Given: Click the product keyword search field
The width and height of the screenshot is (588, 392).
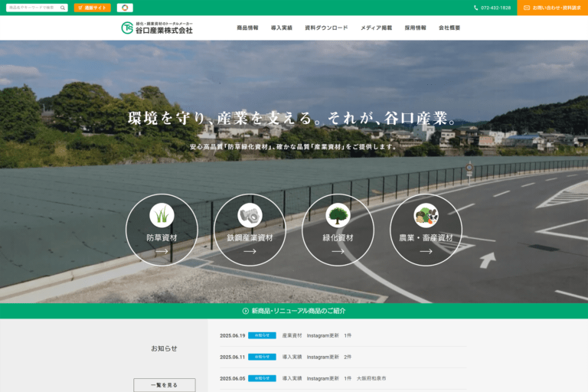Looking at the screenshot, I should [x=32, y=8].
